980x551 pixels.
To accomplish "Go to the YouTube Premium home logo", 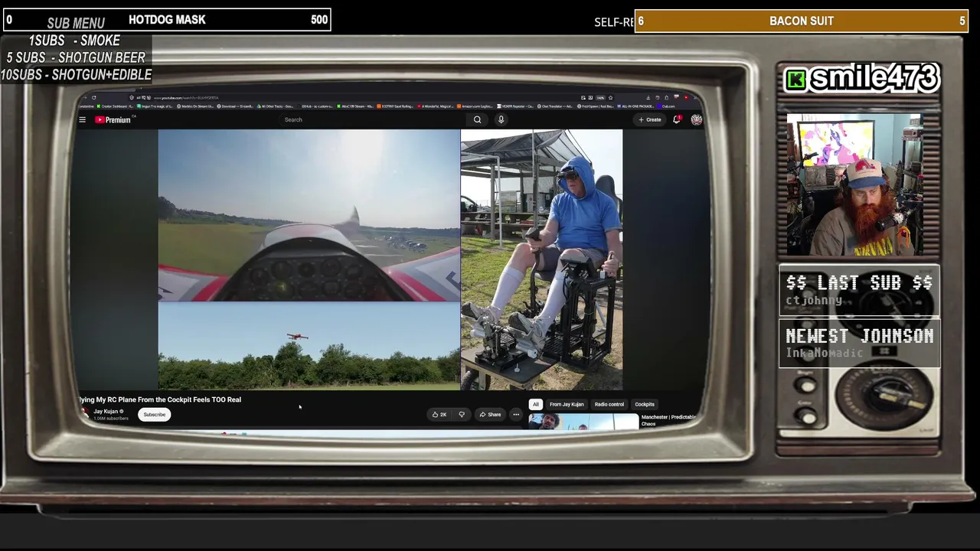I will click(x=113, y=120).
